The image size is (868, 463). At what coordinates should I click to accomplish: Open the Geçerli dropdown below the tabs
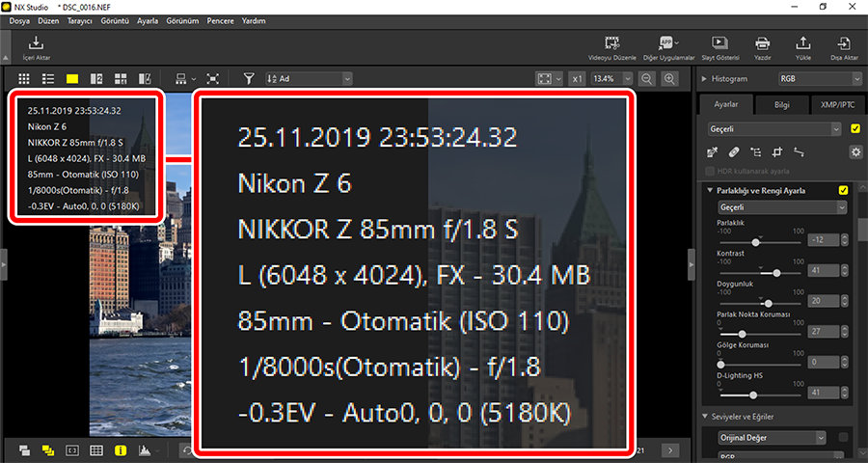tap(774, 129)
